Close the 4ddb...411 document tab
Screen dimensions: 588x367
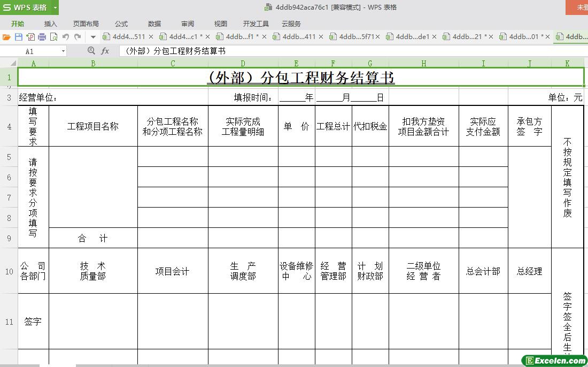coord(321,37)
